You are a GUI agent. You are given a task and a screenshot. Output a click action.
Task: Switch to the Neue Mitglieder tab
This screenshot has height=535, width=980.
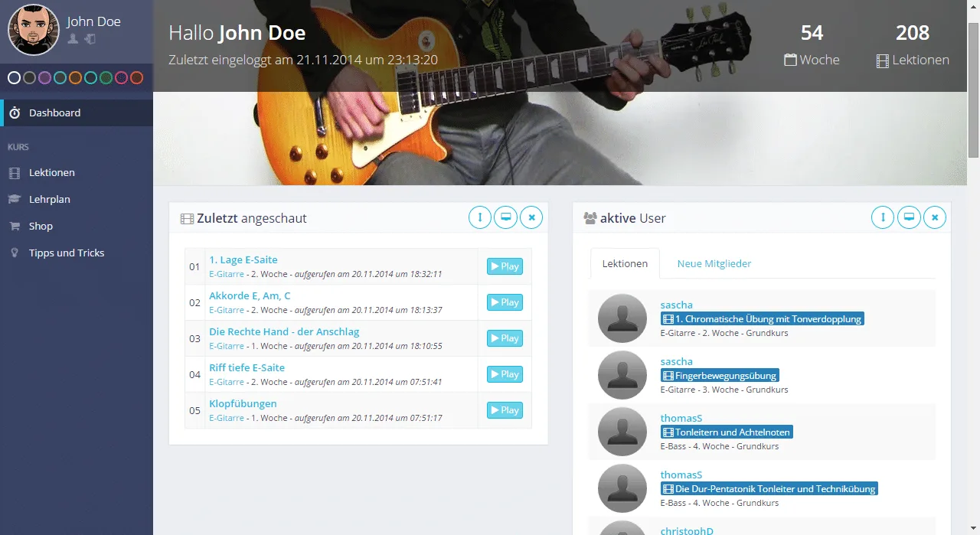coord(714,263)
